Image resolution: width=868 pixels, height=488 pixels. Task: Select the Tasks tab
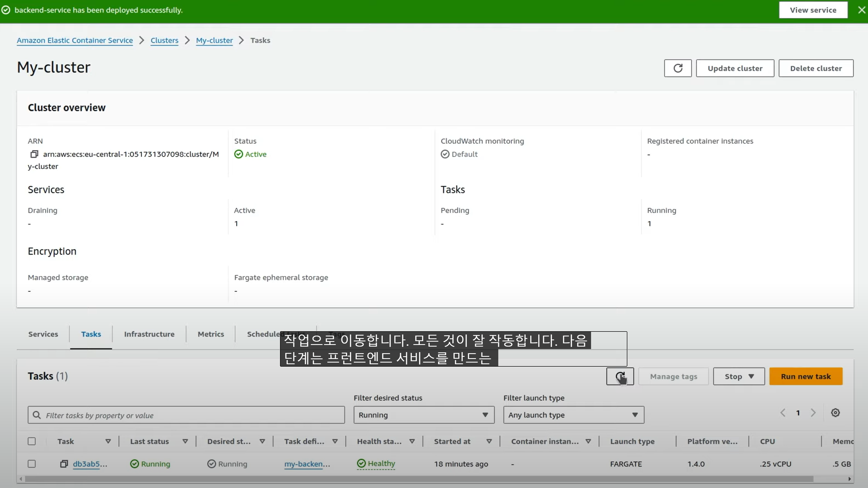(91, 334)
